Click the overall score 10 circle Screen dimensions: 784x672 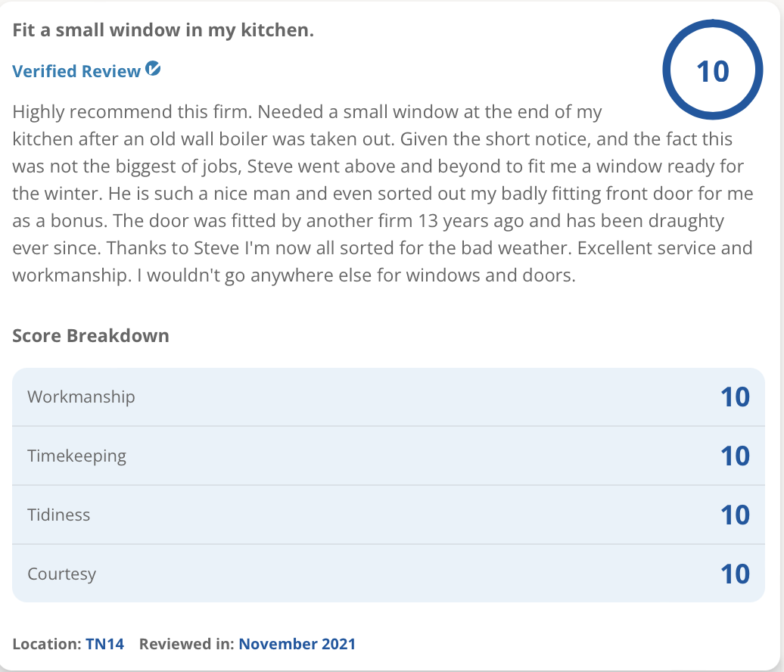pos(713,70)
